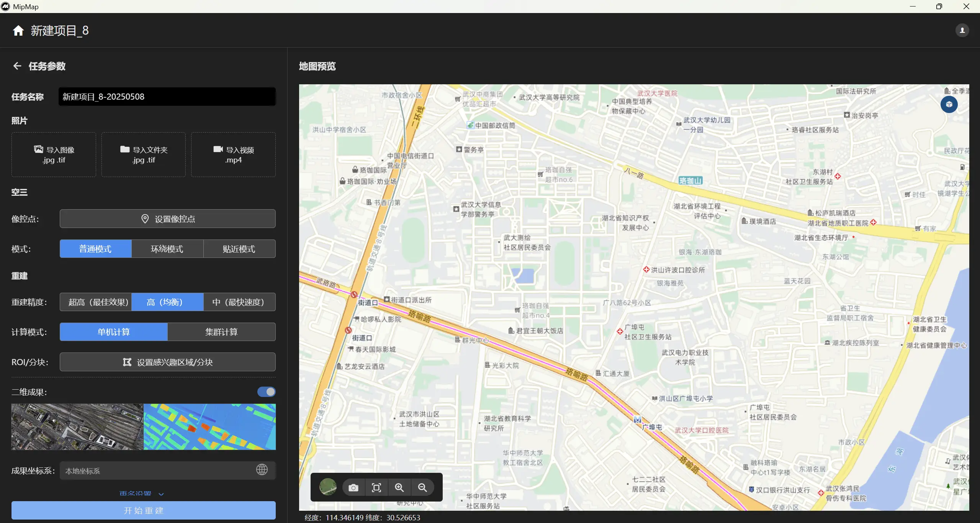This screenshot has width=980, height=523.
Task: Open the user profile icon
Action: coord(962,30)
